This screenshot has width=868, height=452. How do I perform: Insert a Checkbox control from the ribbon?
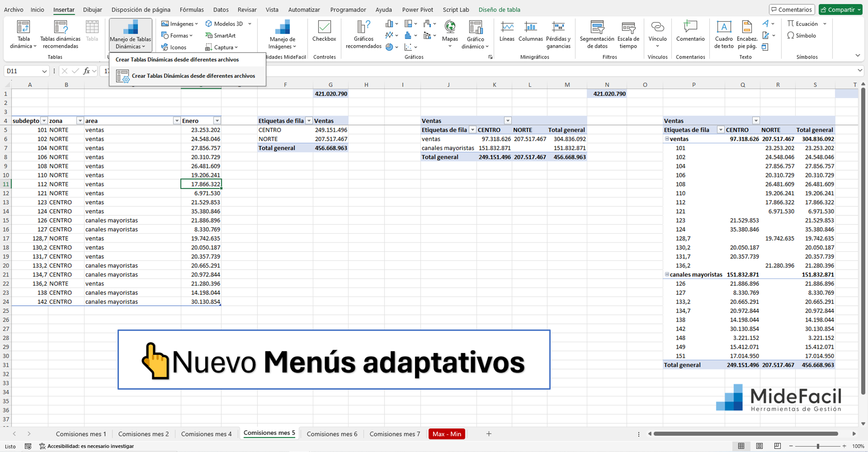pyautogui.click(x=324, y=31)
